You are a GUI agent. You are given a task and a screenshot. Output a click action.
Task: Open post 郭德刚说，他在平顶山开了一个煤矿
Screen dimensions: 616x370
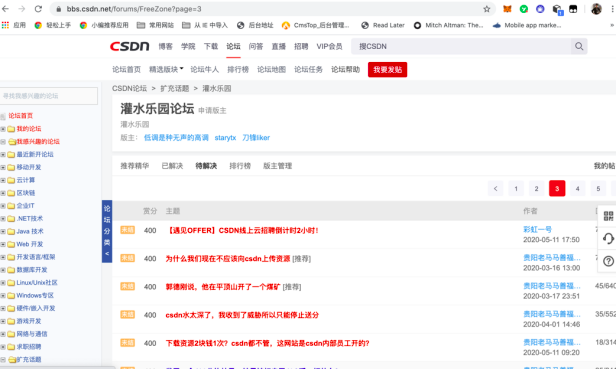(x=223, y=287)
